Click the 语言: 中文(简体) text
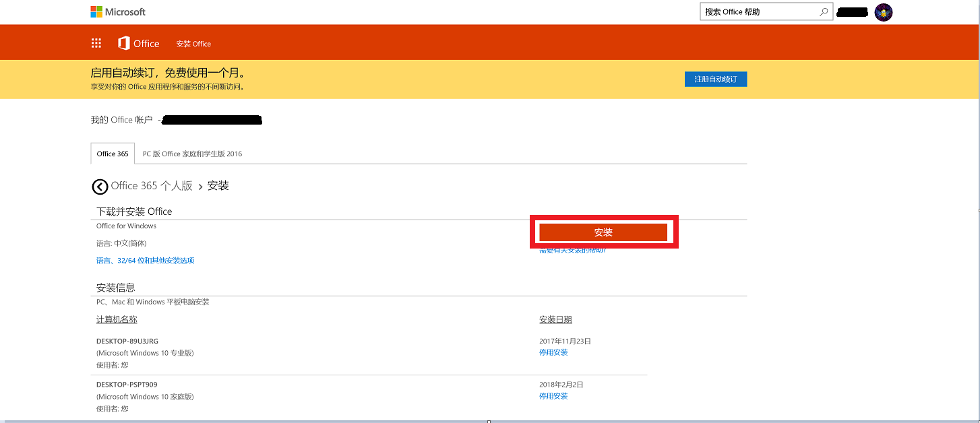The width and height of the screenshot is (980, 423). click(121, 243)
